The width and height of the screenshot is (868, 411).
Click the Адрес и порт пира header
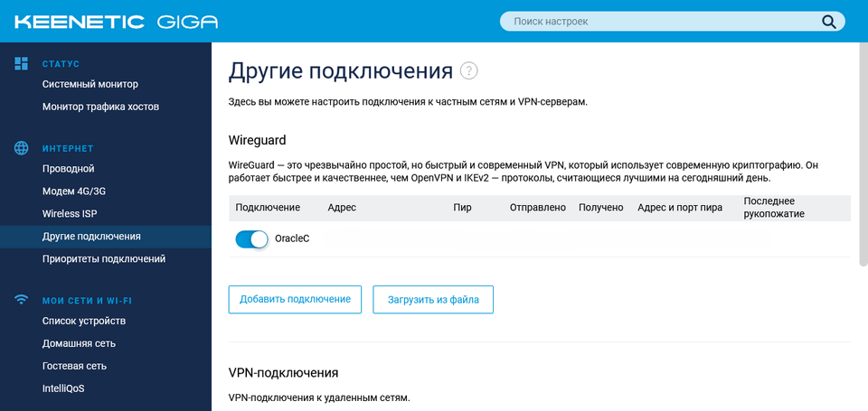680,208
